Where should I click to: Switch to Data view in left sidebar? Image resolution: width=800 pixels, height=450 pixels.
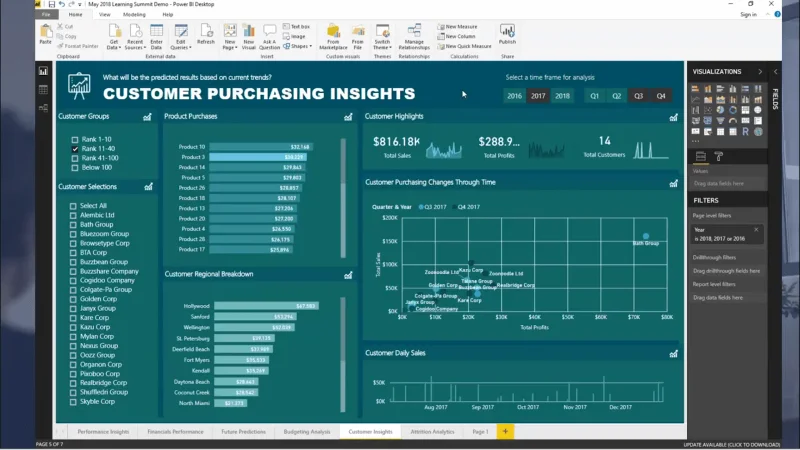pos(43,90)
